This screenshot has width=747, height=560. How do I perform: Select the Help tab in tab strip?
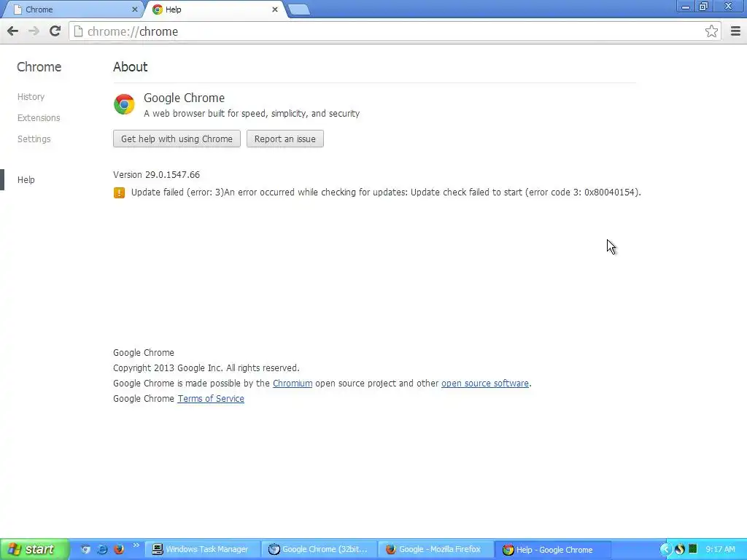tap(214, 9)
